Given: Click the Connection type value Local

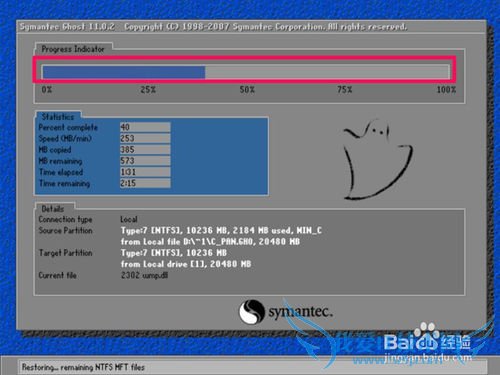Looking at the screenshot, I should tap(129, 219).
